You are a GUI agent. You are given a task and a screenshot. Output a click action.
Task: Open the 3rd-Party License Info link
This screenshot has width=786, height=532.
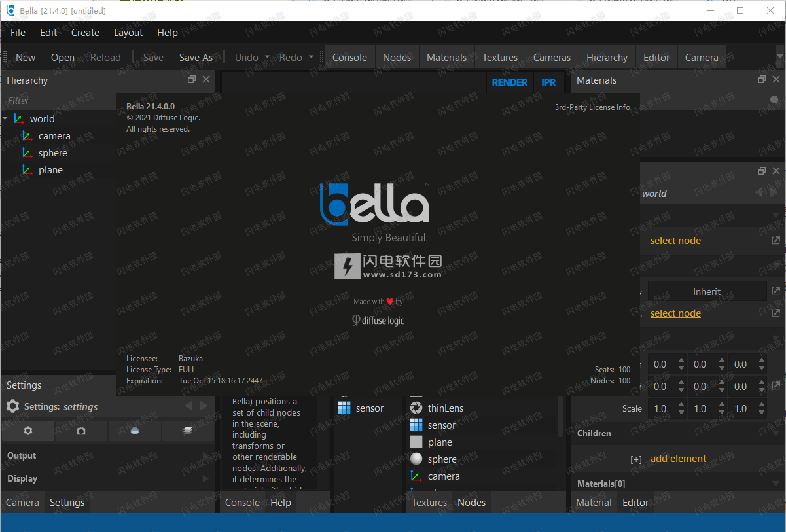tap(592, 107)
